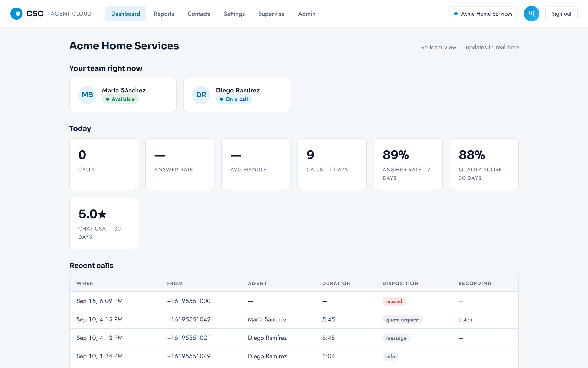Open the Contacts tab
Image resolution: width=588 pixels, height=368 pixels.
pyautogui.click(x=199, y=14)
